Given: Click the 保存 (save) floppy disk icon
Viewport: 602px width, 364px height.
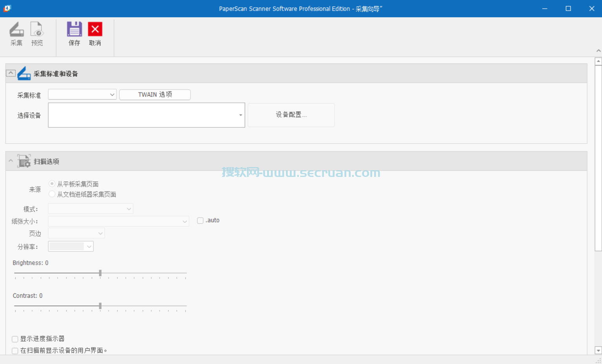Looking at the screenshot, I should tap(74, 29).
